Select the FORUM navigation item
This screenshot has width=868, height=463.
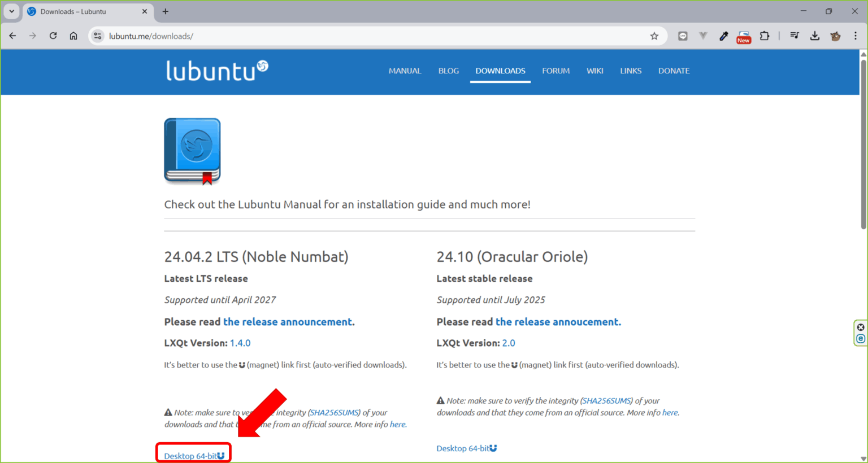(x=555, y=71)
